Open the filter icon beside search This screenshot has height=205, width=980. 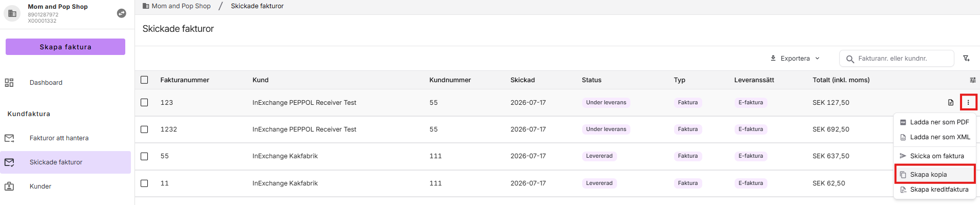967,59
